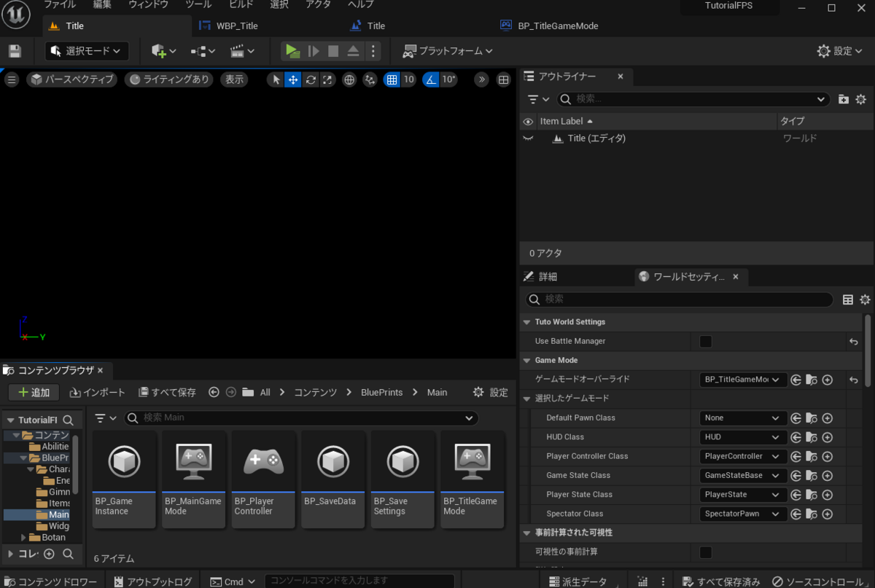Click the 表示 Show button in viewport
Viewport: 875px width, 588px height.
click(234, 79)
